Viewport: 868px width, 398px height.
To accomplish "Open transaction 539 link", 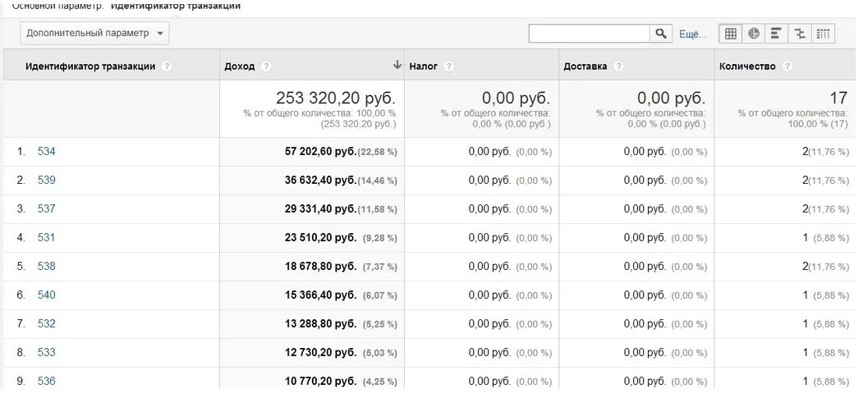I will (x=47, y=180).
